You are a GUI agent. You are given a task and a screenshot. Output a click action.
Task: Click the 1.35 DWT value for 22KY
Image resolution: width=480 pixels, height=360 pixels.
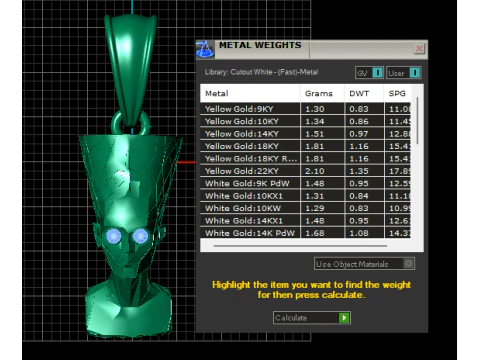pyautogui.click(x=364, y=171)
